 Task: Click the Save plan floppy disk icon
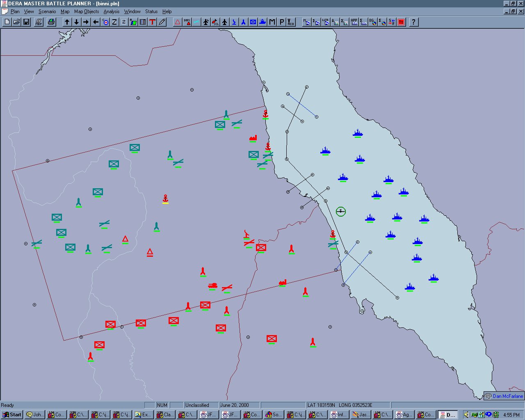26,22
